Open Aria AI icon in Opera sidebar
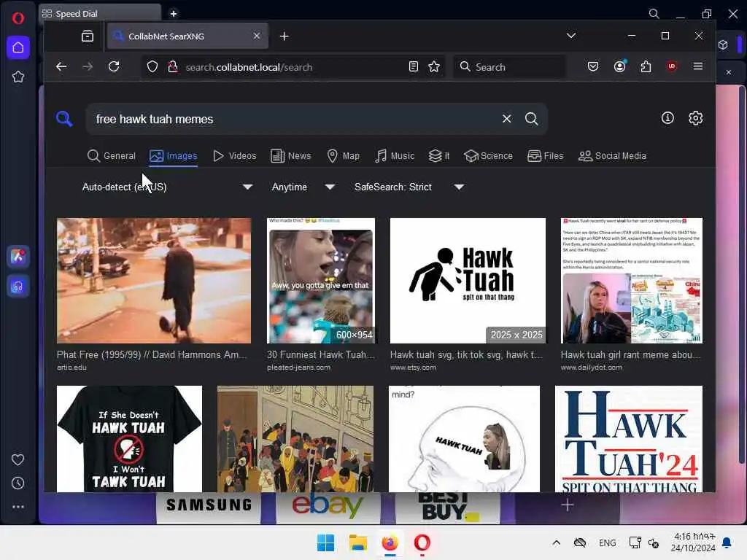The width and height of the screenshot is (747, 560). [x=18, y=257]
